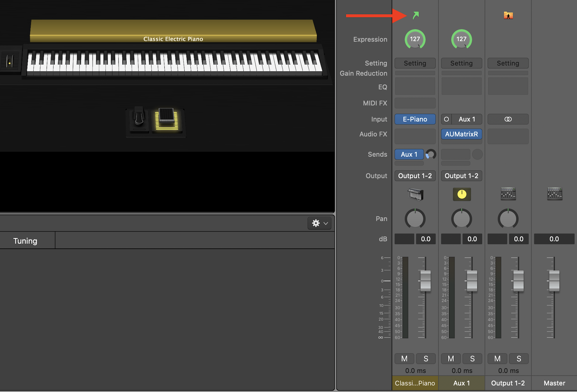577x392 pixels.
Task: Click the Classic Electric Piano gold name plate
Action: coord(173,31)
